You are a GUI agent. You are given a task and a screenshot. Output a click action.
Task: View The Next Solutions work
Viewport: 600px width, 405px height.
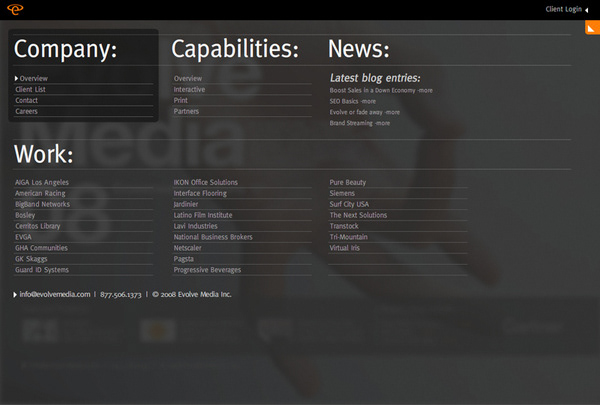coord(358,215)
